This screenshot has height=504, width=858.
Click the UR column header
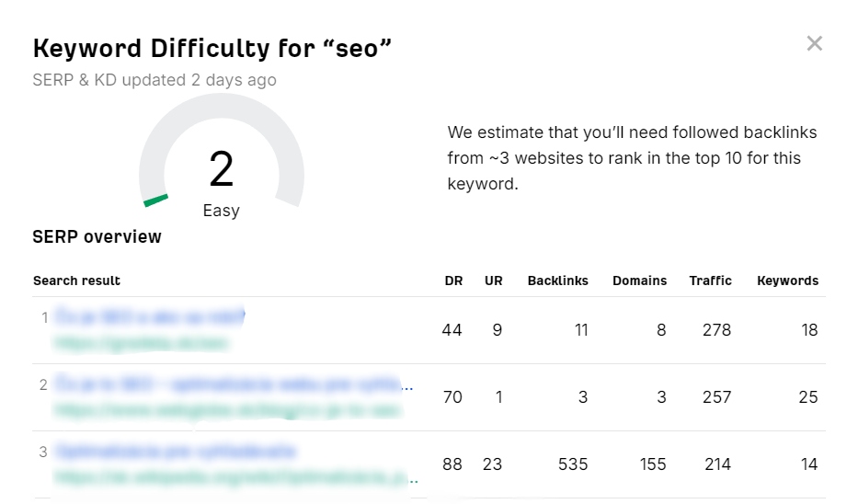(494, 281)
